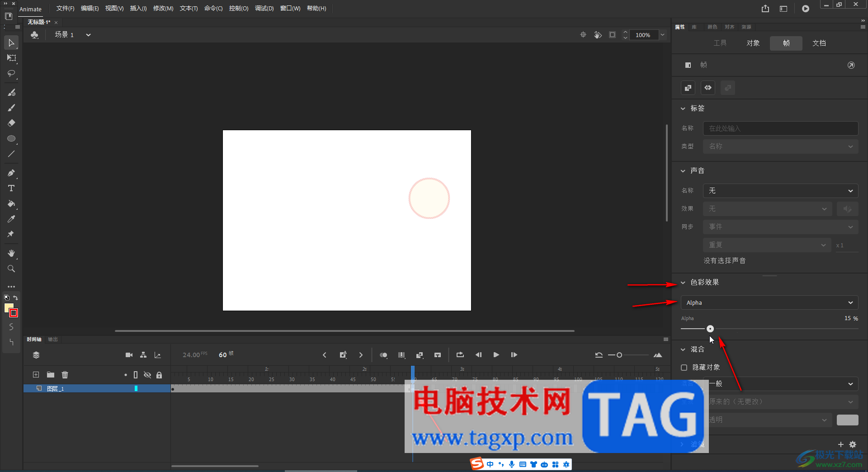This screenshot has width=868, height=472.
Task: Select the Eyedropper tool
Action: [11, 219]
